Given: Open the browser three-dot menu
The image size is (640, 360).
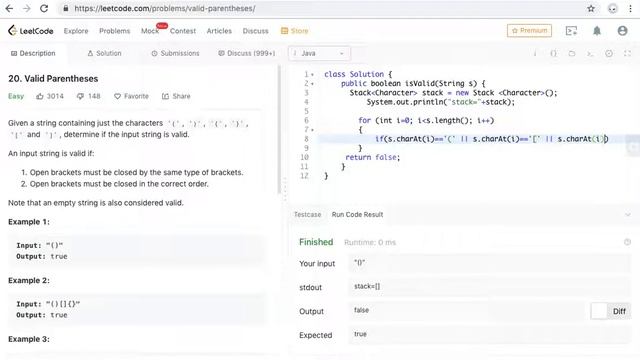Looking at the screenshot, I should [630, 9].
